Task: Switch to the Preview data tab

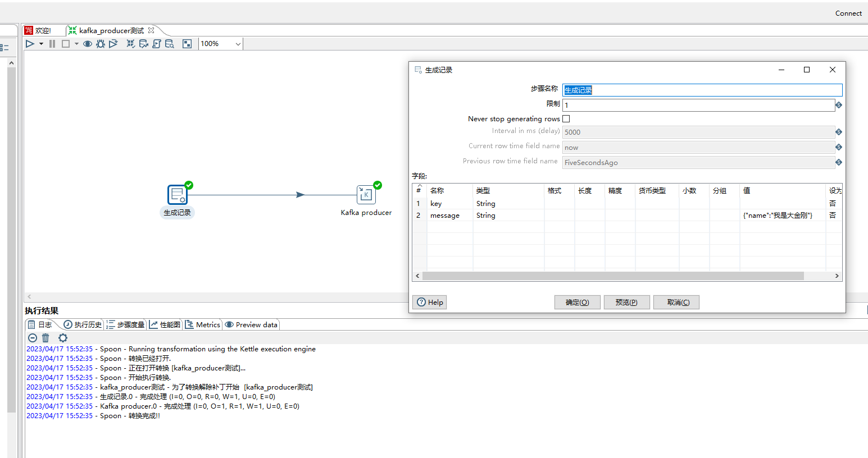Action: pos(251,324)
